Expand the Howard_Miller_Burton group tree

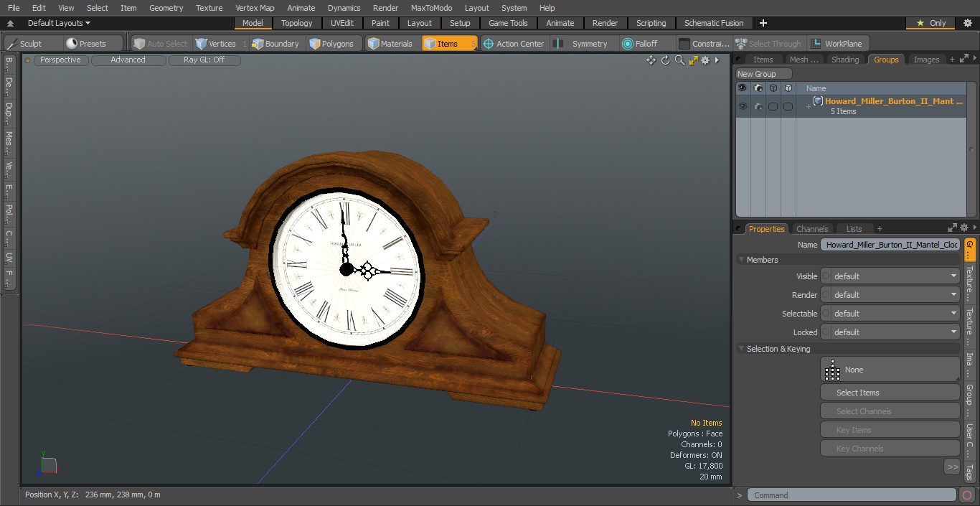(809, 107)
